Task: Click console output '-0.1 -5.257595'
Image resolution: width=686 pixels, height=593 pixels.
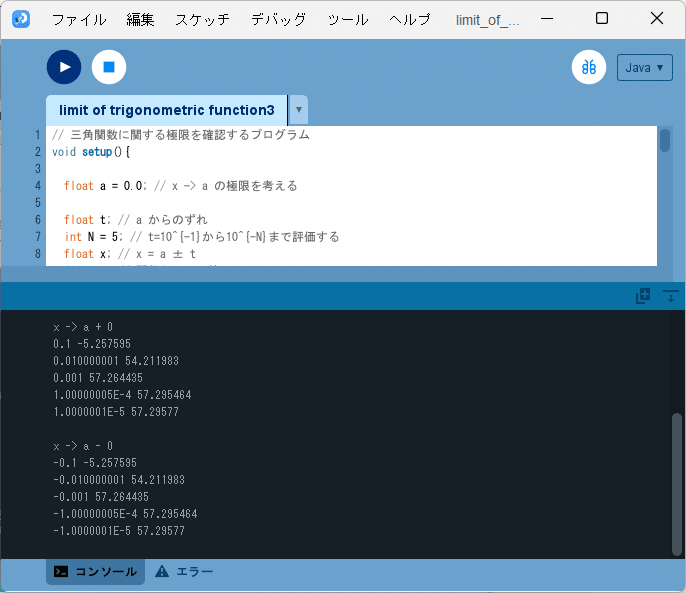Action: click(x=95, y=463)
